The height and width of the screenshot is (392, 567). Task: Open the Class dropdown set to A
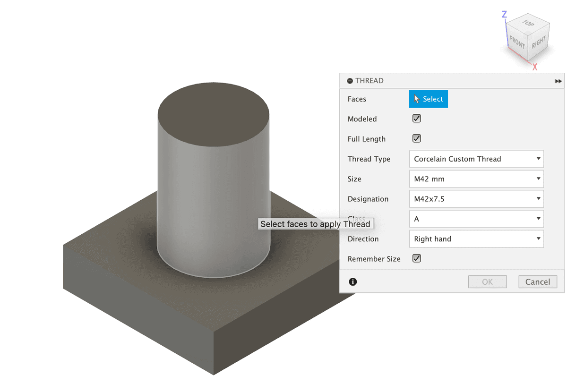click(x=476, y=219)
